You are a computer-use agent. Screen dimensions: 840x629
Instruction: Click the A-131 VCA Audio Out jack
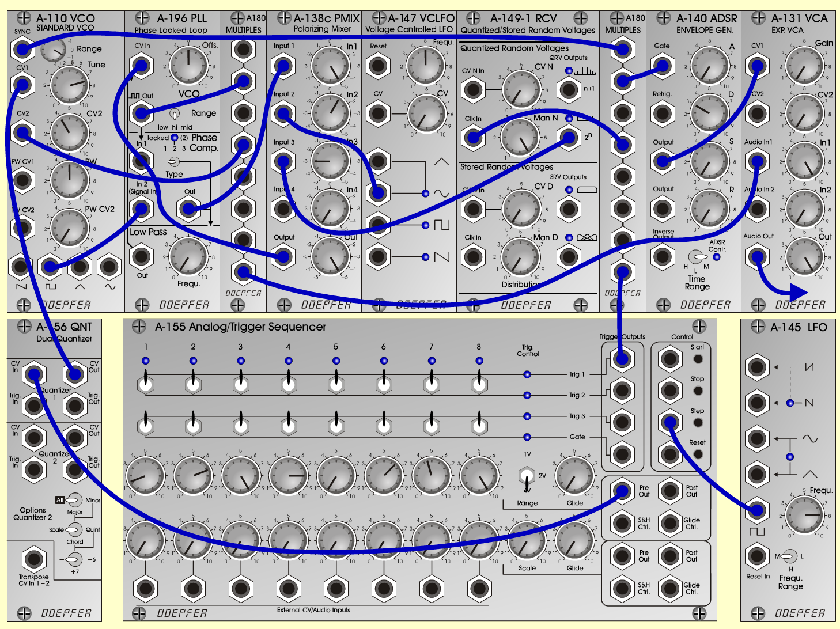[x=757, y=256]
